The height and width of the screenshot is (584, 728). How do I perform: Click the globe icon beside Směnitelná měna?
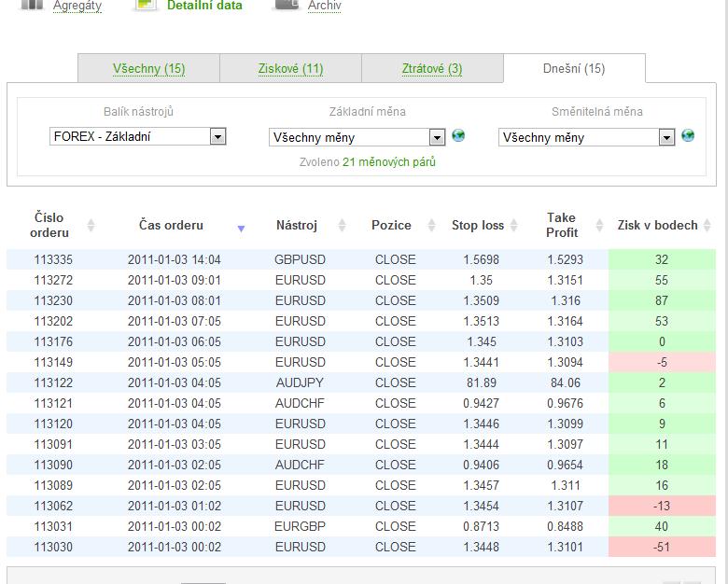coord(688,135)
